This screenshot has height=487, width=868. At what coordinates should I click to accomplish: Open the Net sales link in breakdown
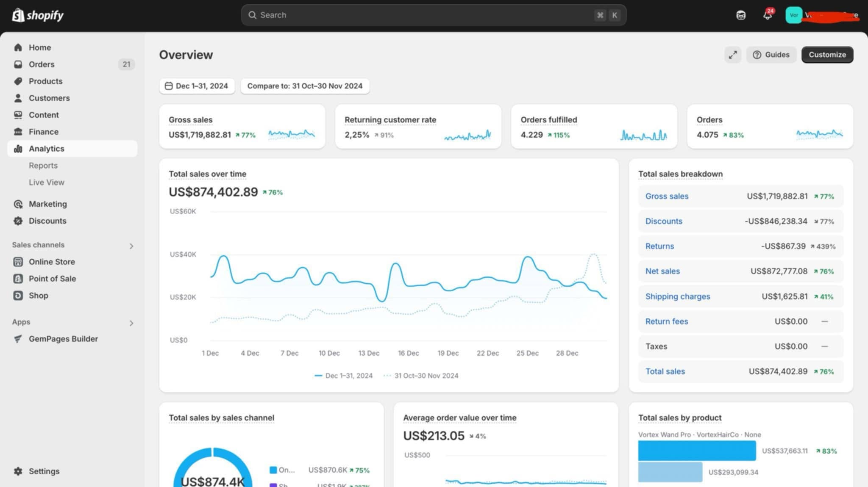click(662, 271)
